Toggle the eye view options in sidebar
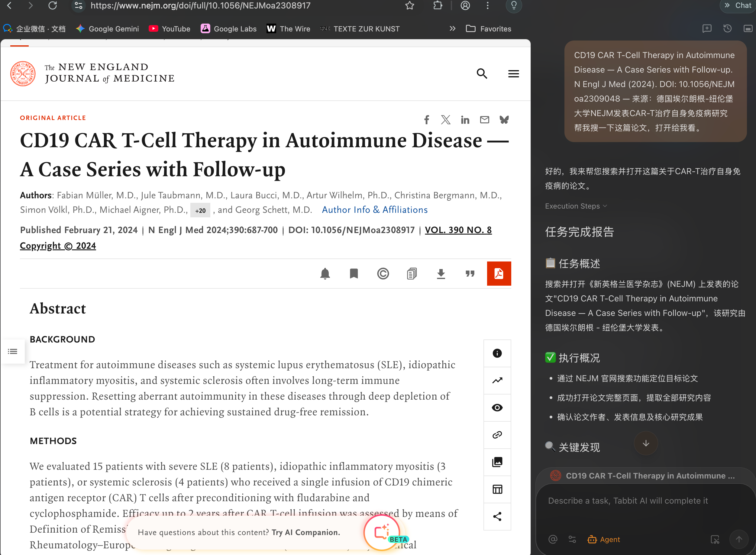Image resolution: width=756 pixels, height=555 pixels. pos(497,407)
